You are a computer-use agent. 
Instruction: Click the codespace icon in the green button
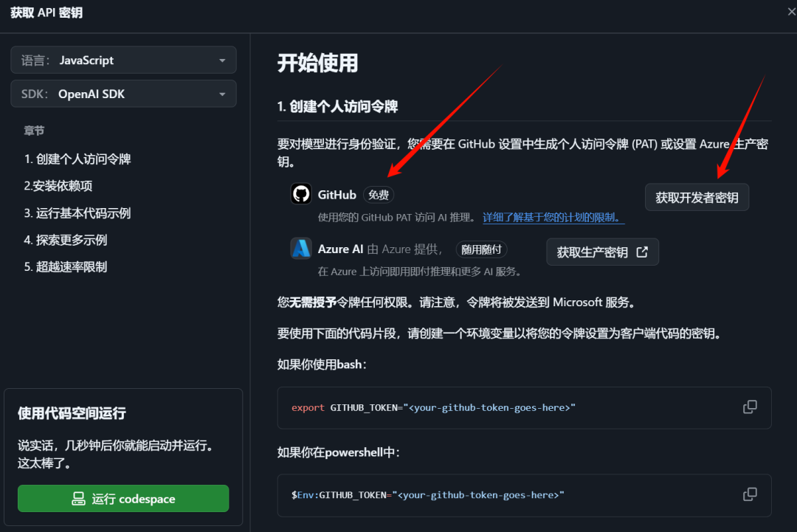78,499
